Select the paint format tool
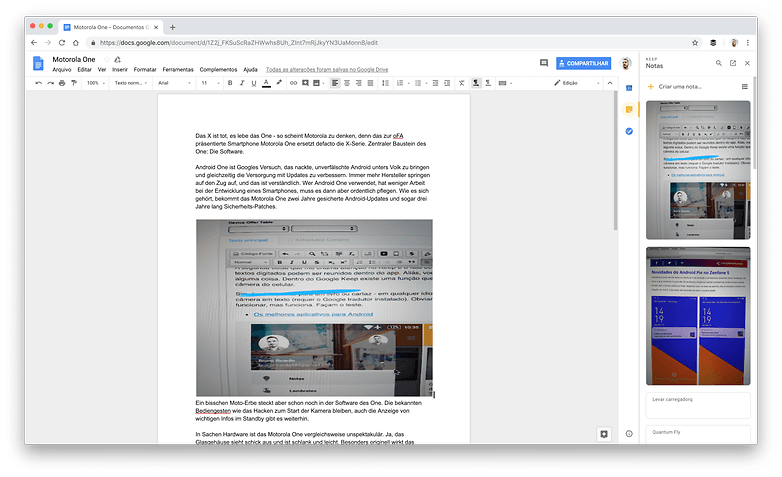Viewport: 782px width, 477px height. point(74,83)
